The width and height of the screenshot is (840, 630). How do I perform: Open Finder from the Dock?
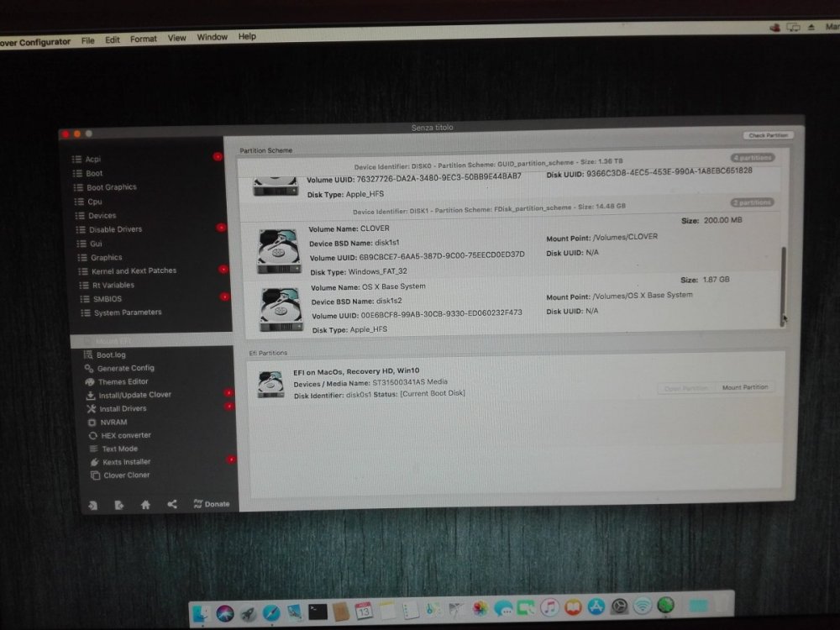[201, 613]
